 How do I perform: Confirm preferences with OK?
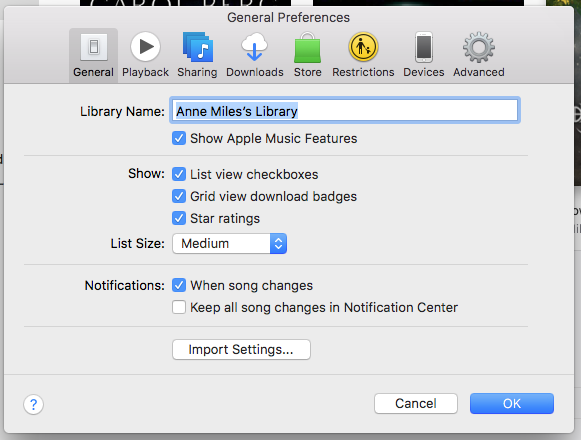512,403
